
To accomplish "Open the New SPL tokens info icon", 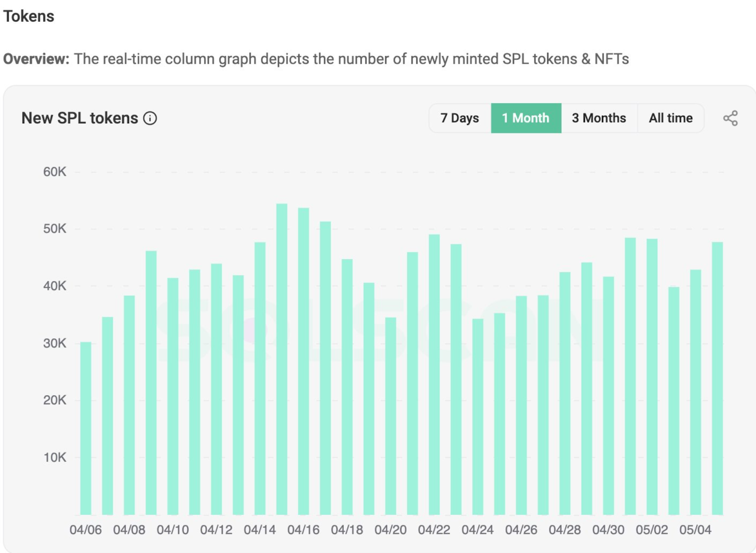I will point(150,118).
